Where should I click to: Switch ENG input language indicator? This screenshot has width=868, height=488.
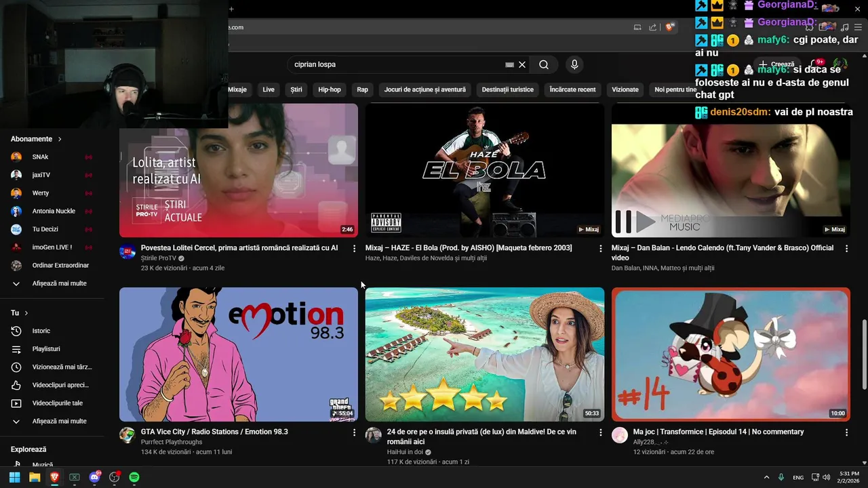[x=798, y=477]
